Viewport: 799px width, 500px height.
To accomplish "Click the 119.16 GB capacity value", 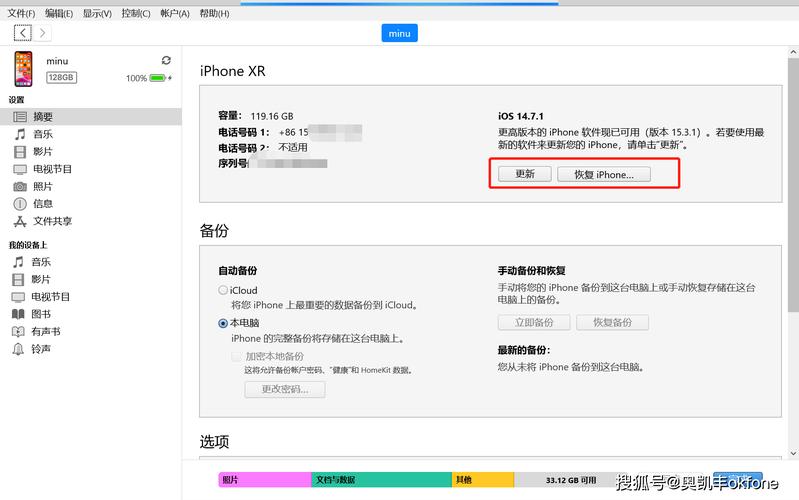I will click(x=272, y=116).
